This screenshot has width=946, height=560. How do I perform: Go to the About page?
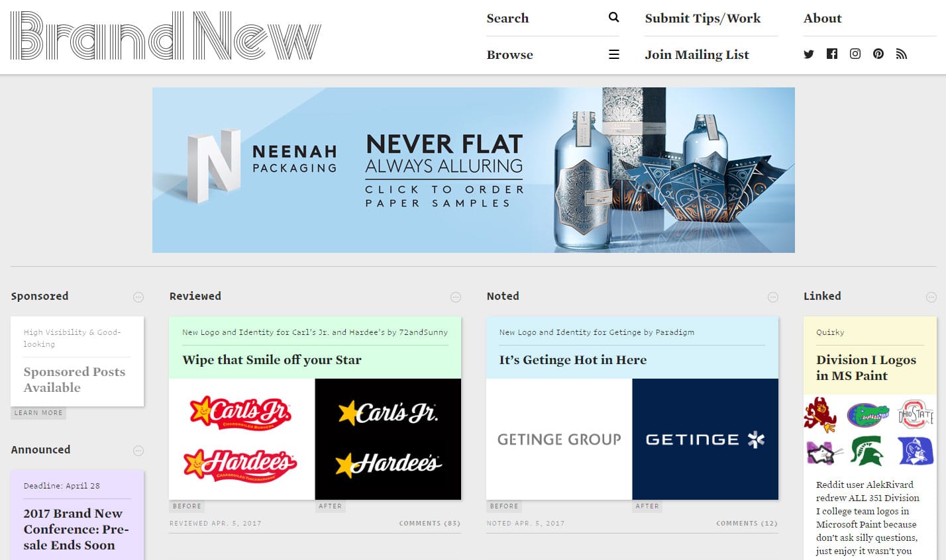click(x=823, y=19)
